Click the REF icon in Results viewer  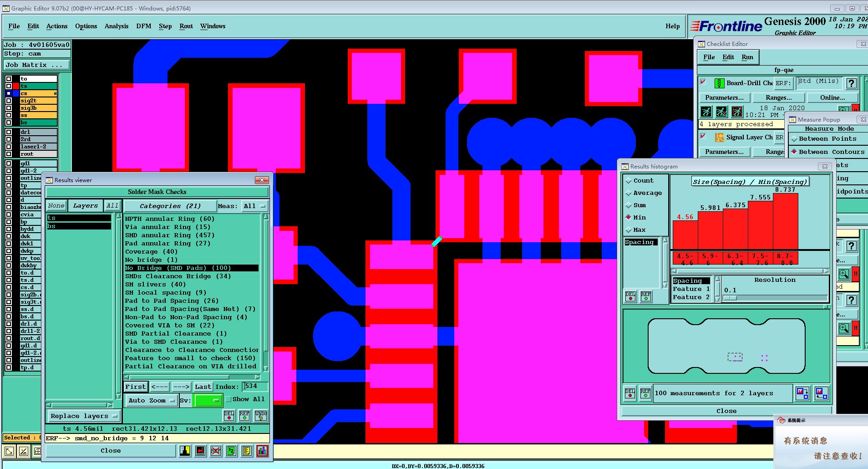tap(244, 415)
